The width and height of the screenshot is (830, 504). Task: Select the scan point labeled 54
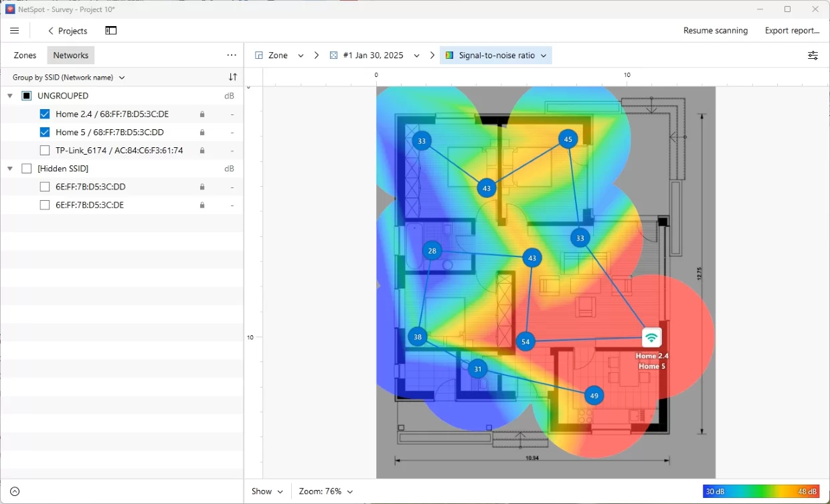(x=525, y=341)
